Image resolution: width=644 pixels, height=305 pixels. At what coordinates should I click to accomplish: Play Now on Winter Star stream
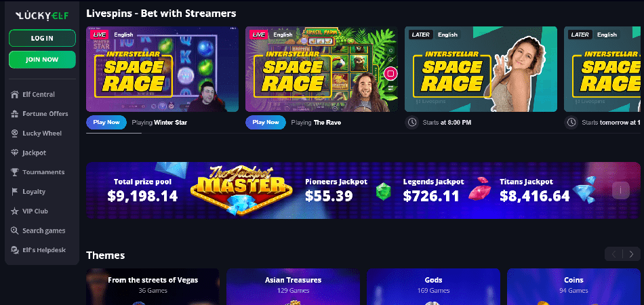pos(106,122)
